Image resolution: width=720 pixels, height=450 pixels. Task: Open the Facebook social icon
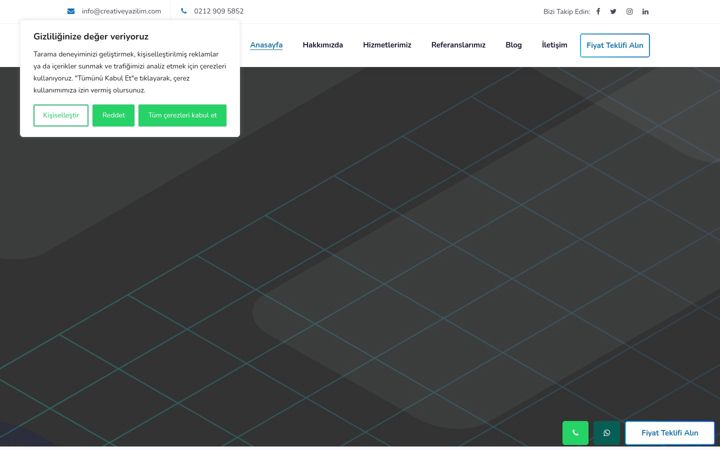(x=598, y=11)
